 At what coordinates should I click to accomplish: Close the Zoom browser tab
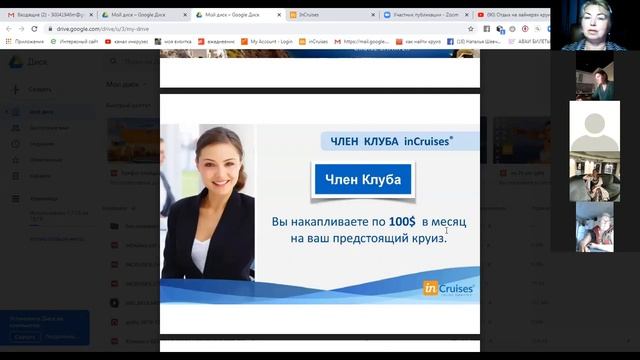click(x=467, y=15)
